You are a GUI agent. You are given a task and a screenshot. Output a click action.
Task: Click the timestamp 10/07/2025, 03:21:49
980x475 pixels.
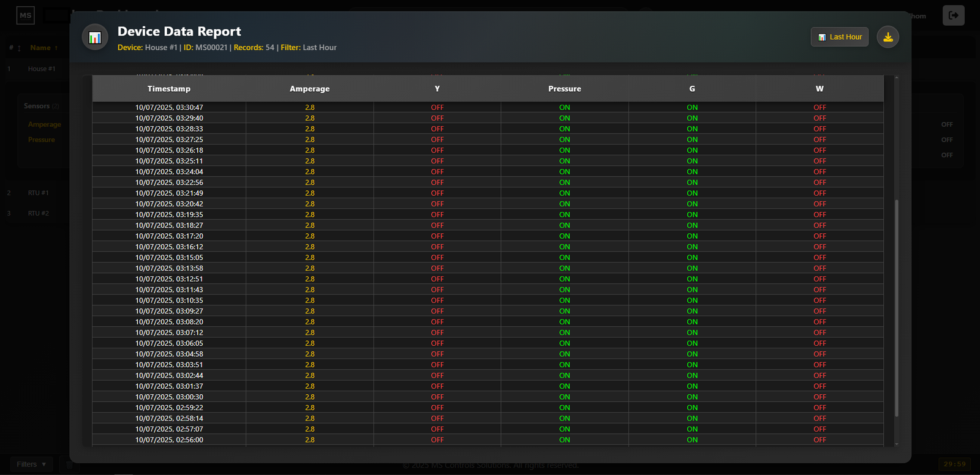tap(169, 193)
